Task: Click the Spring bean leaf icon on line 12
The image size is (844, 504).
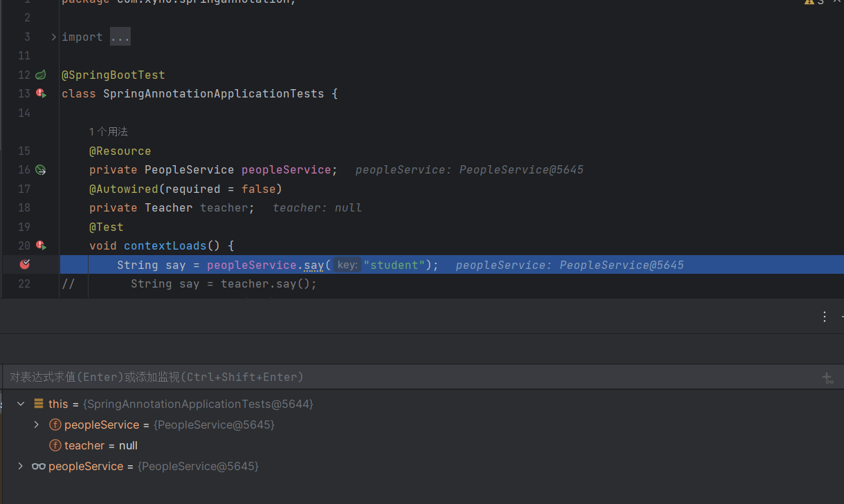Action: click(41, 75)
